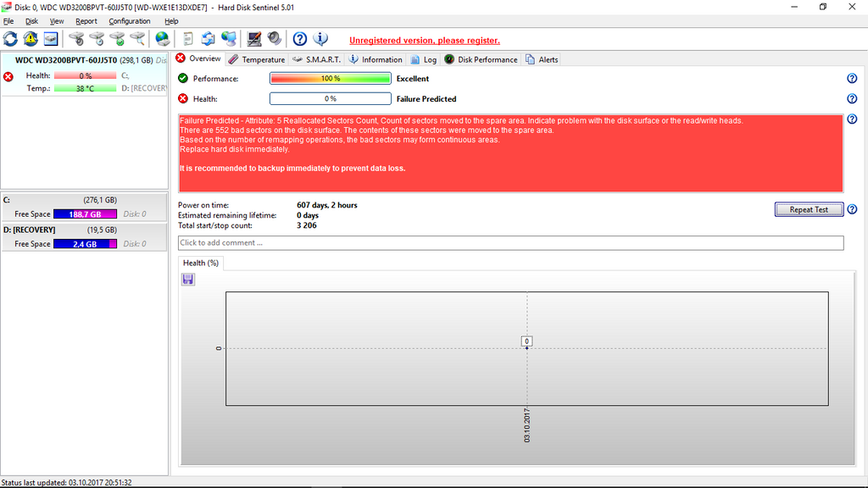
Task: Click the speaker toolbar icon
Action: (275, 39)
